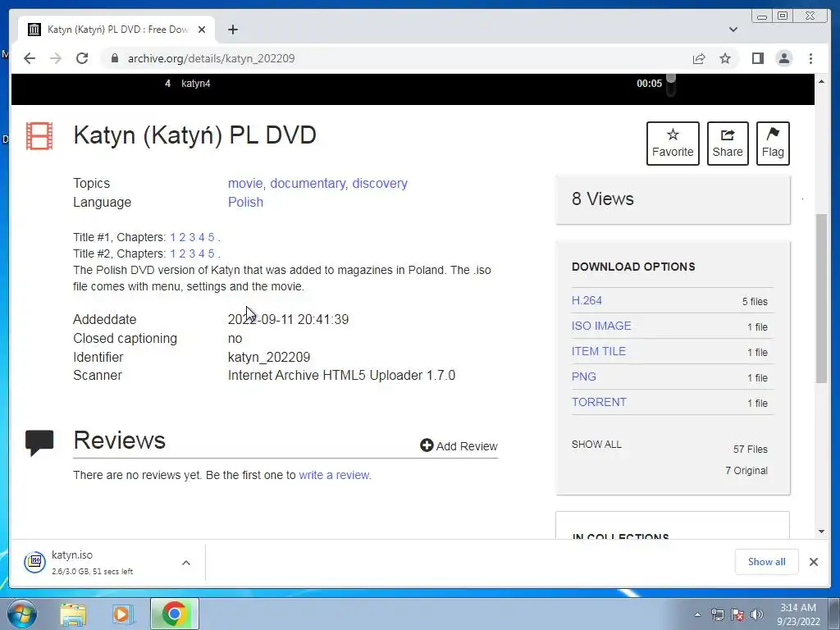840x630 pixels.
Task: Click the padlock site info icon
Action: (114, 58)
